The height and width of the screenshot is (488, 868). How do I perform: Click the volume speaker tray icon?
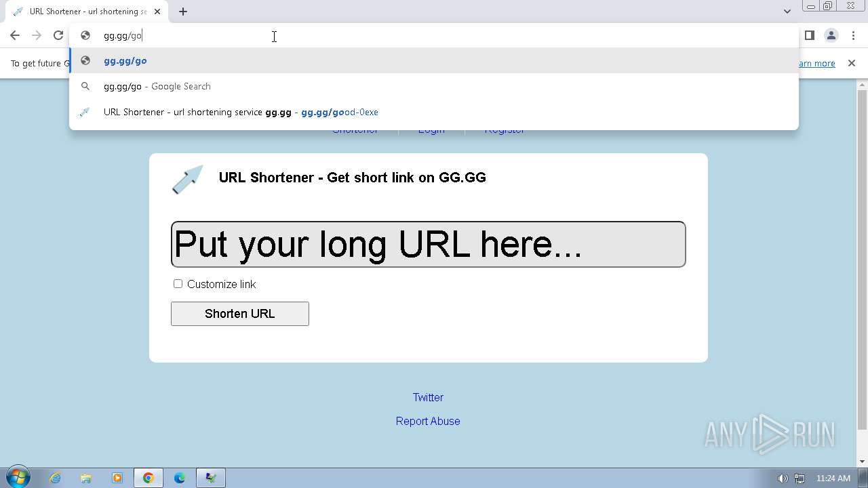783,479
